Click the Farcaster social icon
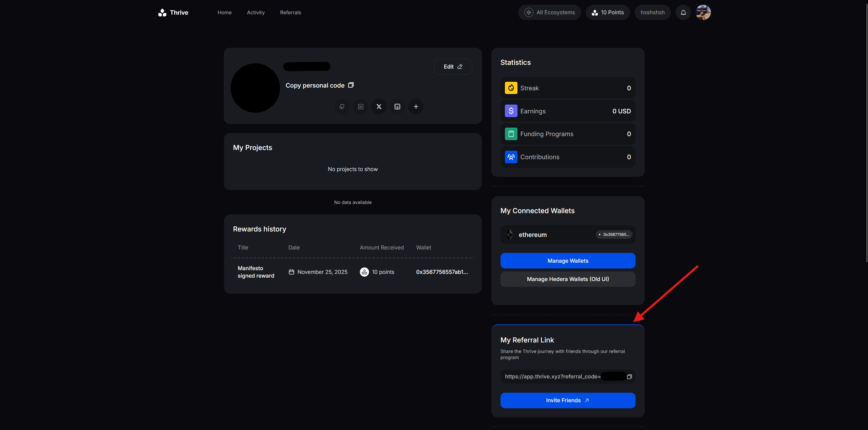868x430 pixels. [397, 107]
